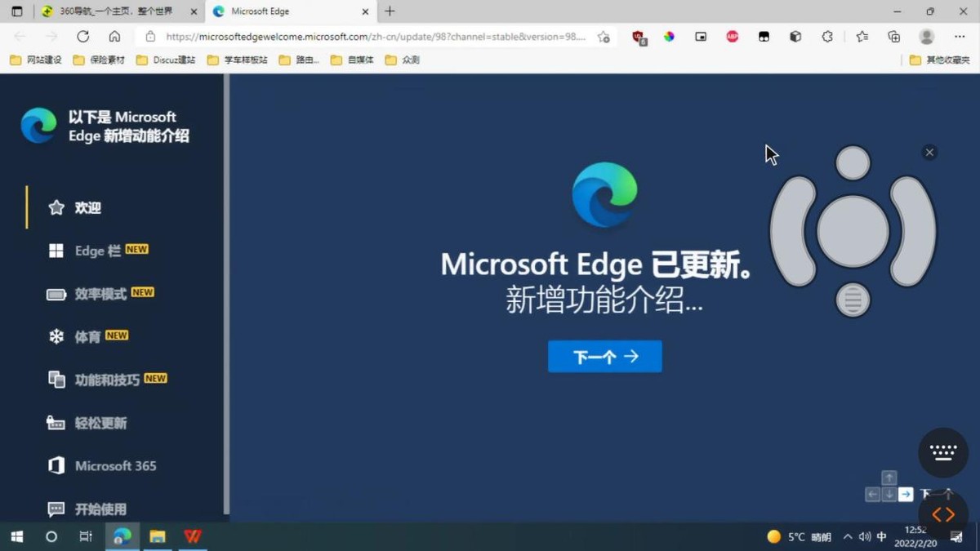Open the tab actions menu icon
The image size is (980, 551).
(16, 11)
